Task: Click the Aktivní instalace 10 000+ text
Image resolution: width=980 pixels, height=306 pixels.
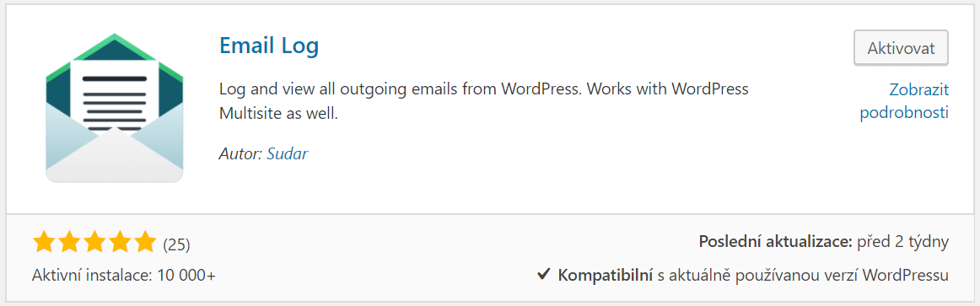Action: pos(124,275)
